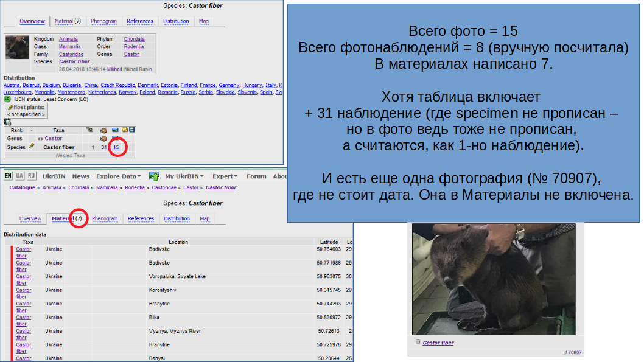Click the IUCN LC status badge icon
This screenshot has height=362, width=644.
click(x=7, y=99)
